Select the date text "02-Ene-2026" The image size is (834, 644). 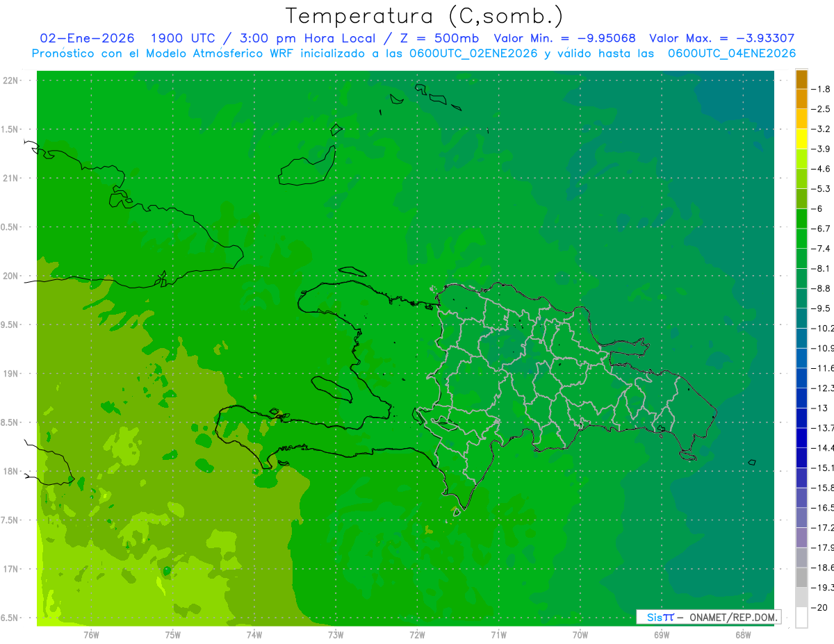(x=88, y=38)
